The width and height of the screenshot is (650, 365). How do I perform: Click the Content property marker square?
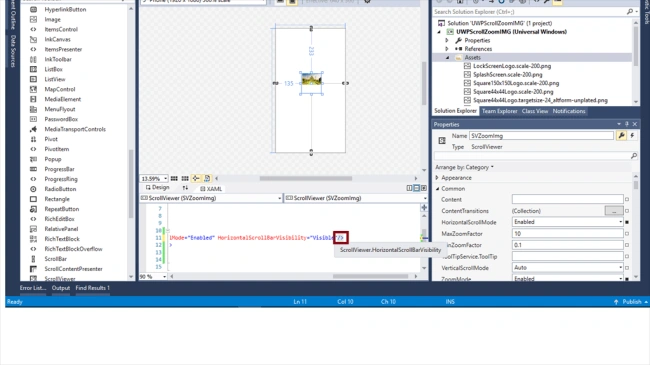627,200
